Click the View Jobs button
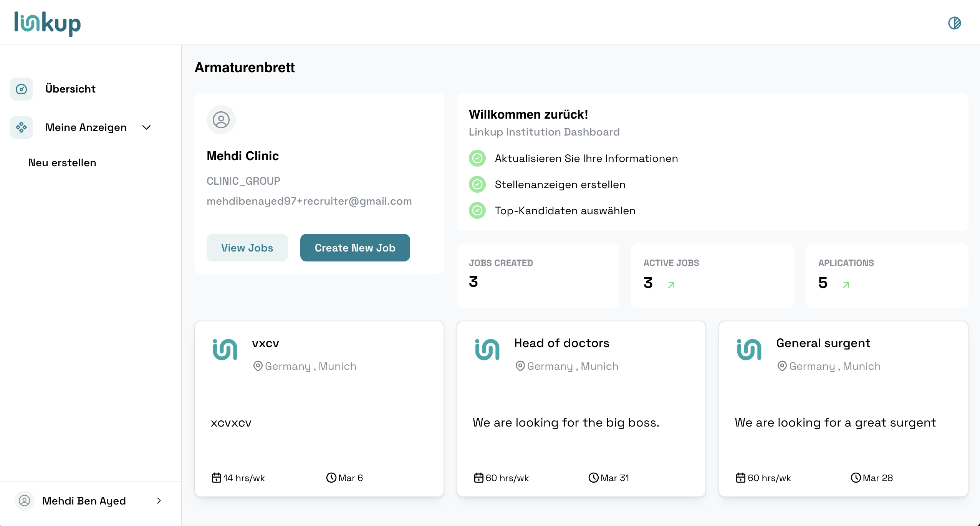 pyautogui.click(x=247, y=248)
